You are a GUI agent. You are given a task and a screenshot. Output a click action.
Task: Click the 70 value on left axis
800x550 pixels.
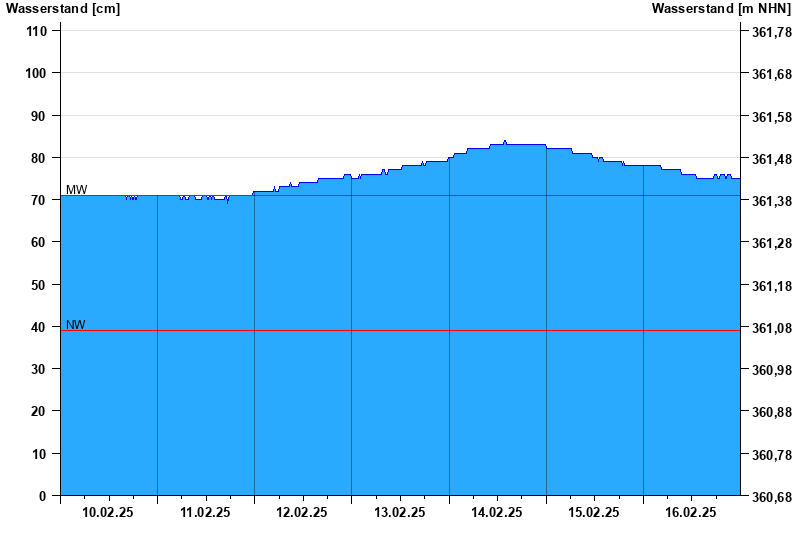click(39, 201)
